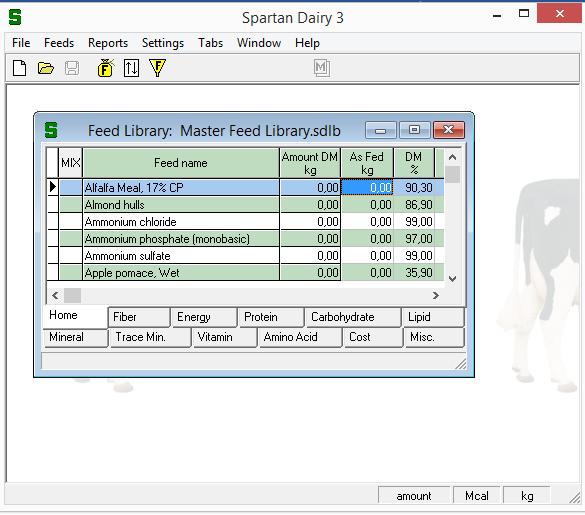Open the Feeds menu
The width and height of the screenshot is (585, 515).
[x=59, y=43]
